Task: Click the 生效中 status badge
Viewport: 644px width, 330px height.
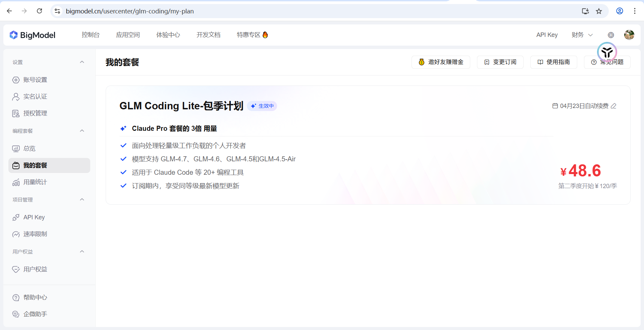Action: 262,106
